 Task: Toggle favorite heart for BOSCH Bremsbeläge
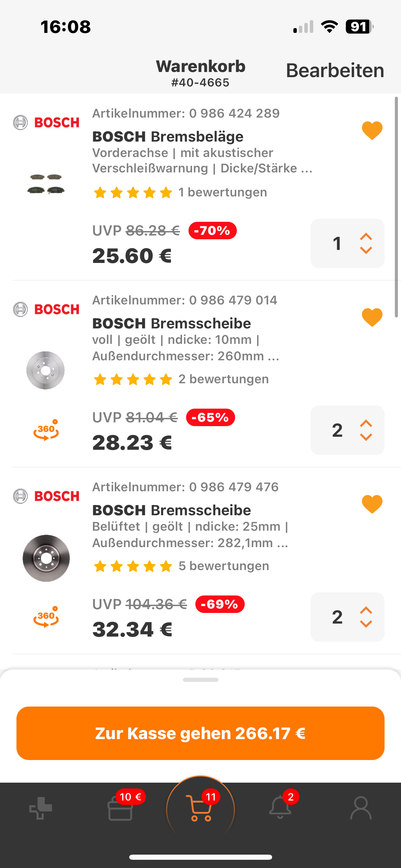click(x=372, y=130)
